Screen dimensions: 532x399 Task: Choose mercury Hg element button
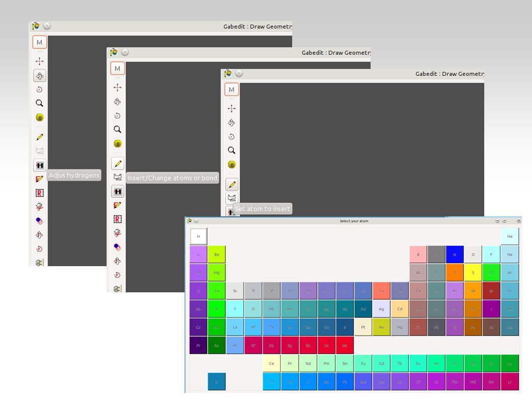coord(400,328)
